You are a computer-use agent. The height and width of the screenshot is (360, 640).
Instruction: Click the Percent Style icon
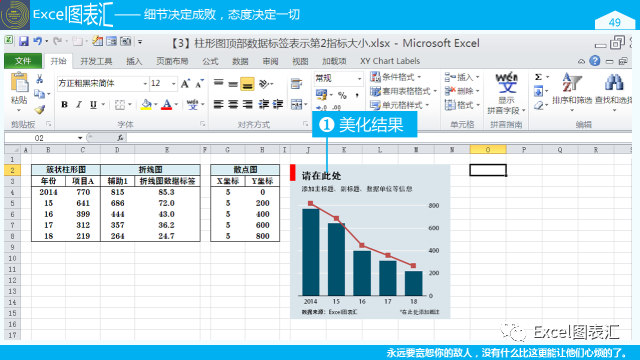[x=342, y=96]
